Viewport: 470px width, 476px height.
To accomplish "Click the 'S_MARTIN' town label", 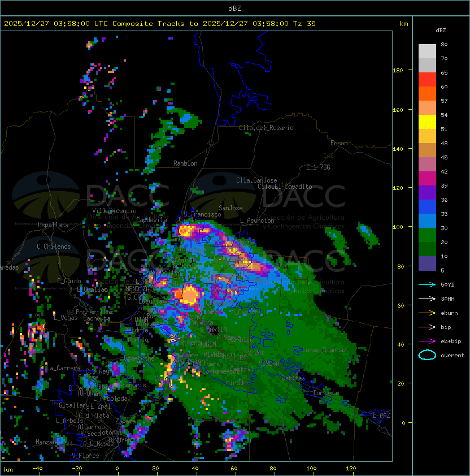I will [214, 329].
